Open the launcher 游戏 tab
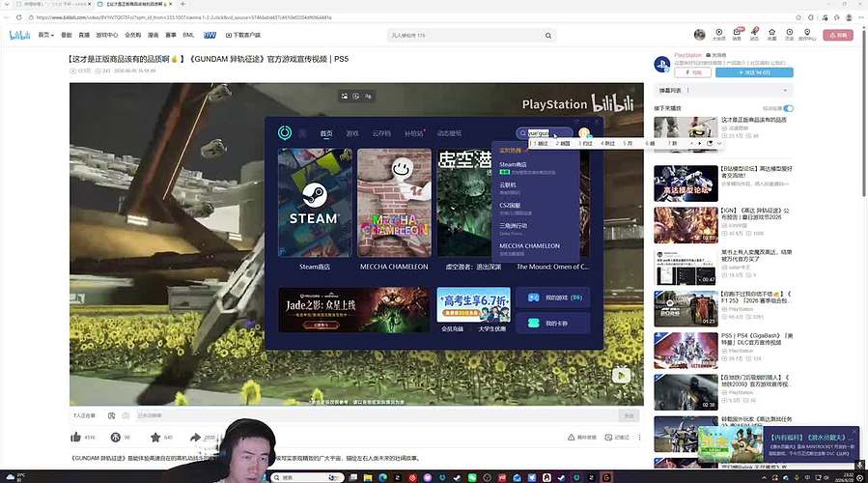 (352, 133)
